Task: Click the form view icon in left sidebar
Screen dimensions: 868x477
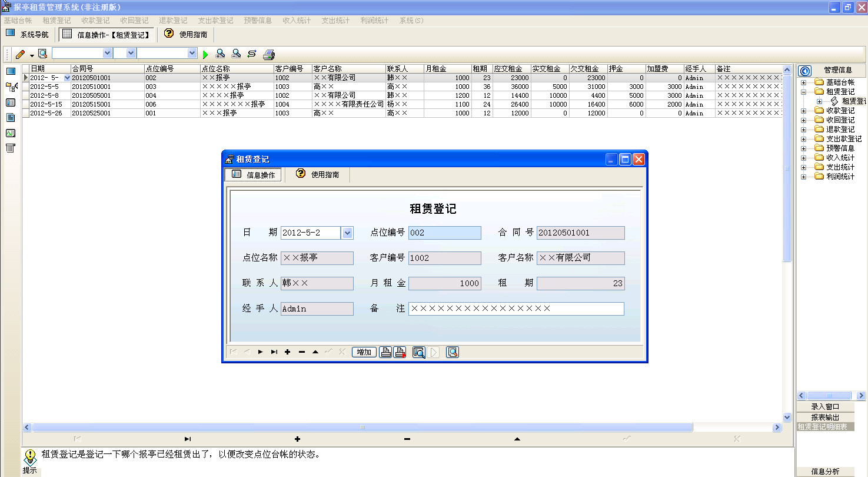Action: [x=11, y=102]
